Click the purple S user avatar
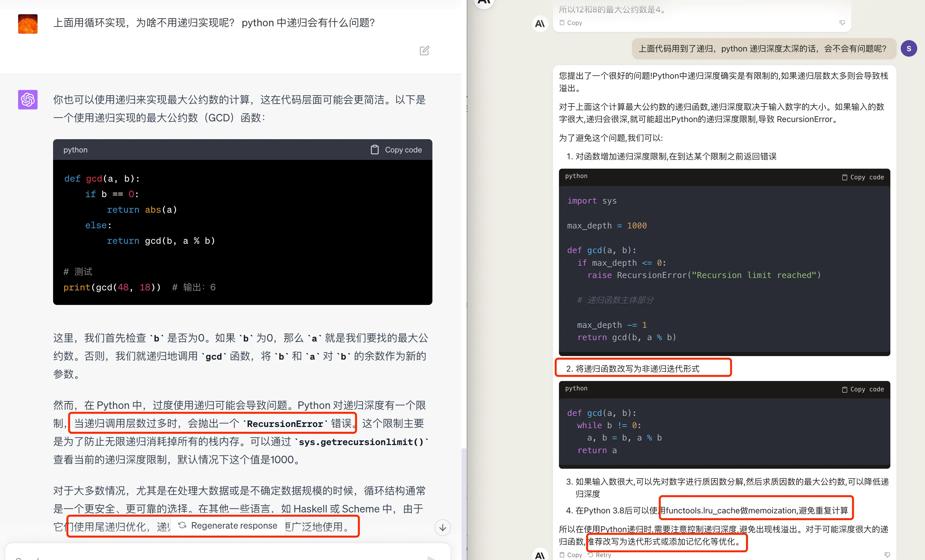Image resolution: width=925 pixels, height=560 pixels. [x=909, y=49]
